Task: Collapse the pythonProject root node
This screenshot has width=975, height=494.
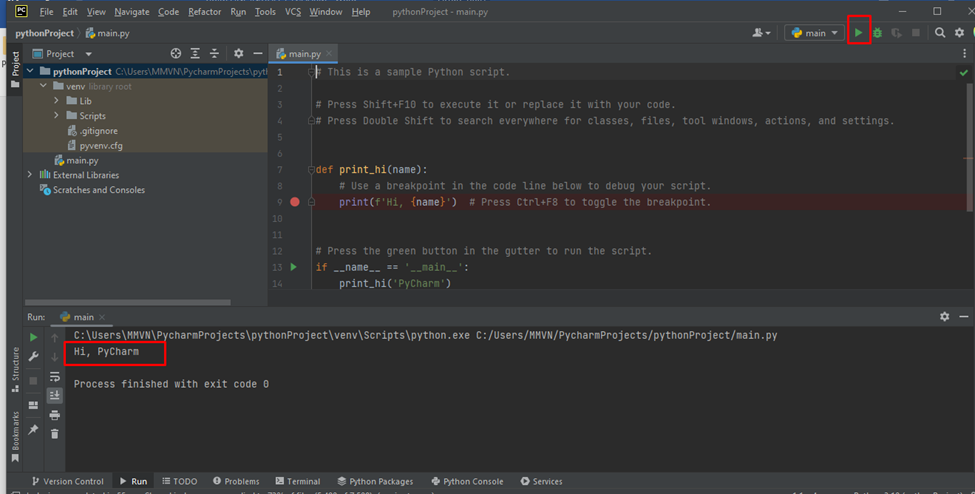Action: click(x=30, y=72)
